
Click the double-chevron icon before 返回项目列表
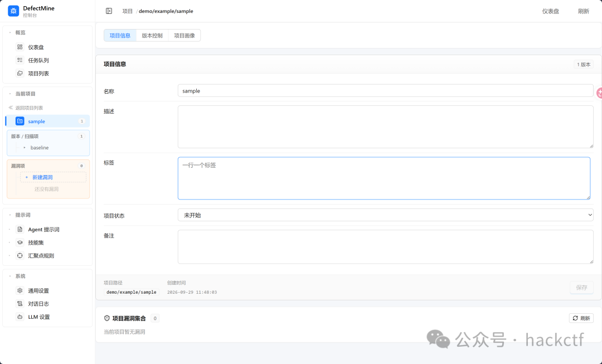[11, 108]
